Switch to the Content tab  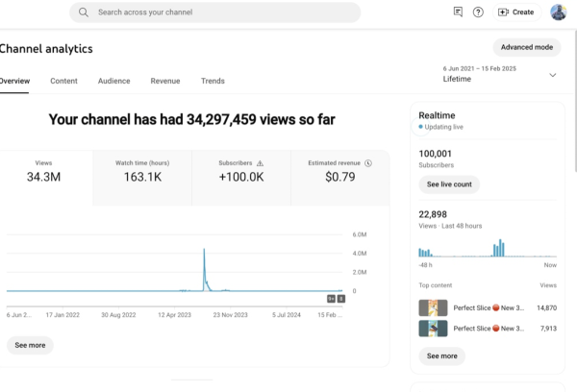pos(63,82)
